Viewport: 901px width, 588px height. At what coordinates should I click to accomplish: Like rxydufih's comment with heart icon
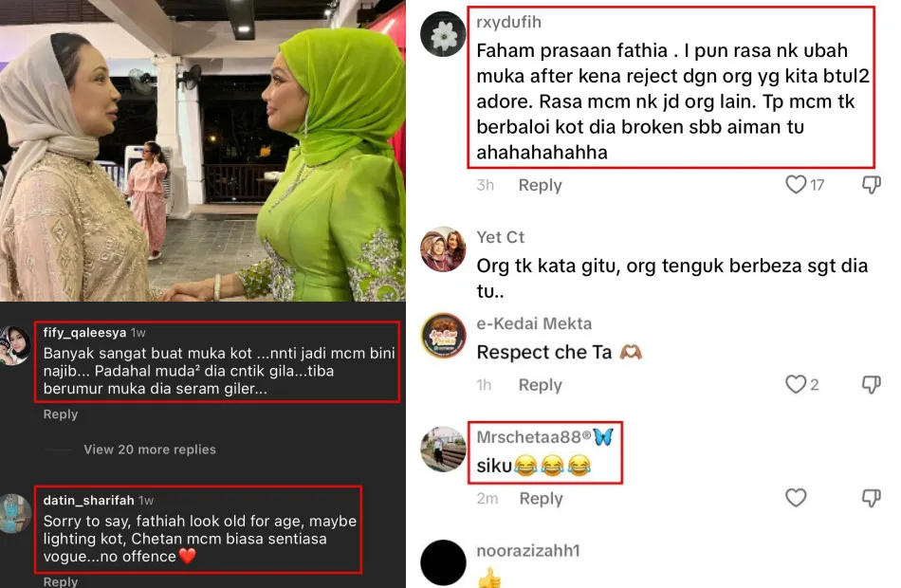(796, 185)
